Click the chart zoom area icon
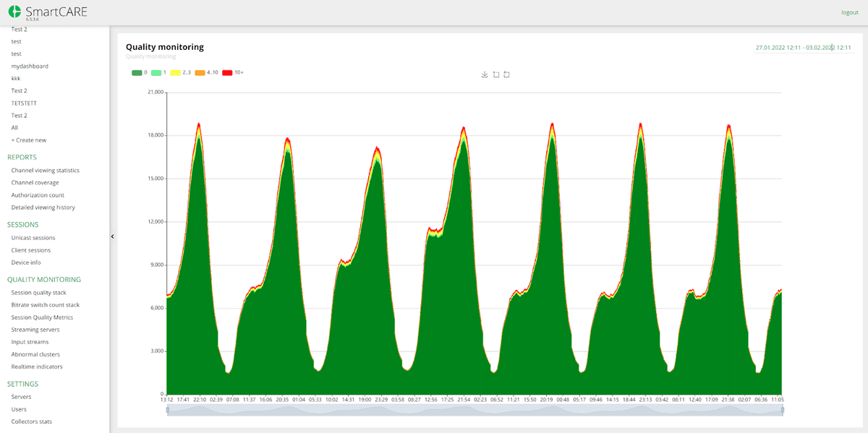 495,74
